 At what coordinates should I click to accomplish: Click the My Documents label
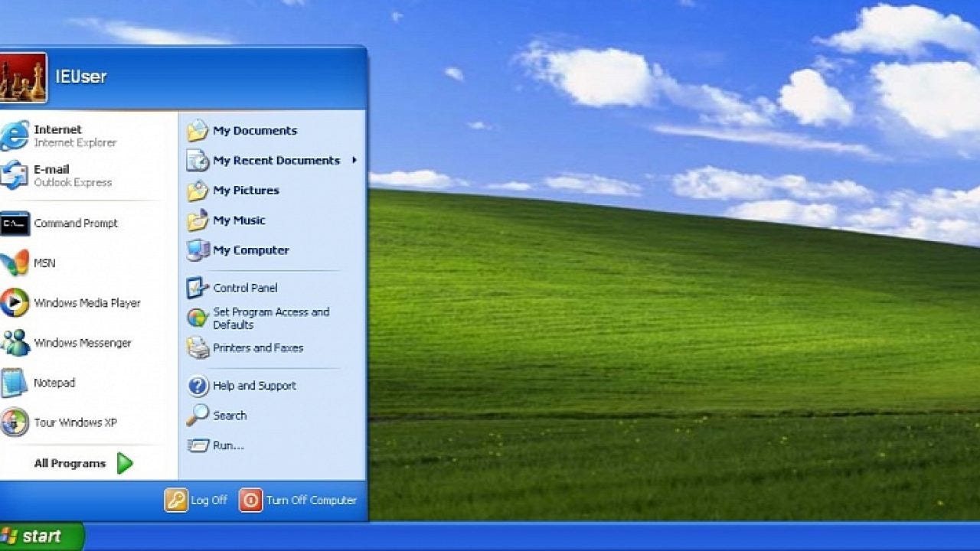(x=255, y=131)
